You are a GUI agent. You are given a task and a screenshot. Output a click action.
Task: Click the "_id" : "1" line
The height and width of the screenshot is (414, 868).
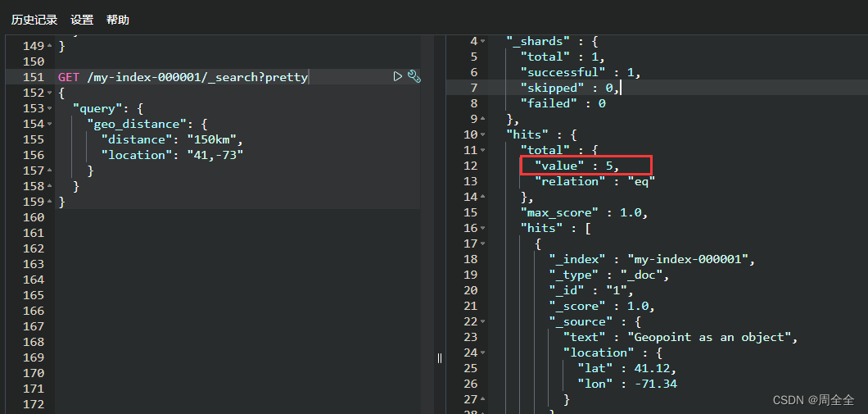pyautogui.click(x=591, y=290)
